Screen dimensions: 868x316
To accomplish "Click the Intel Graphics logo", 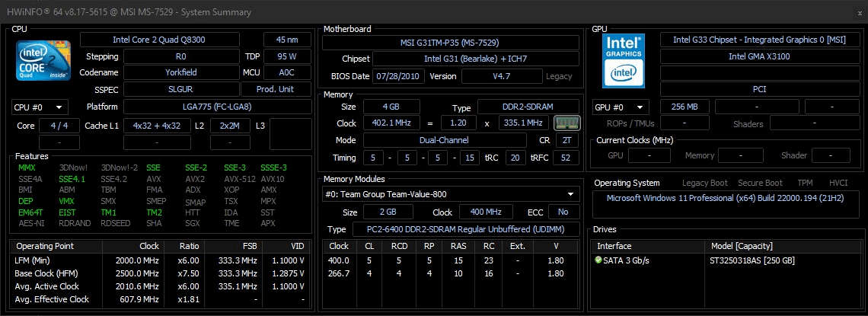I will click(x=624, y=59).
